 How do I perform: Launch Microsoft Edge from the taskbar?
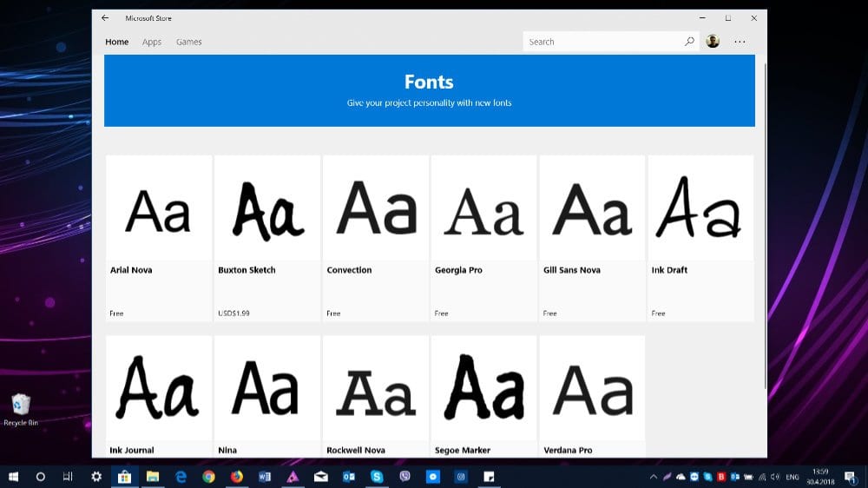pyautogui.click(x=181, y=477)
